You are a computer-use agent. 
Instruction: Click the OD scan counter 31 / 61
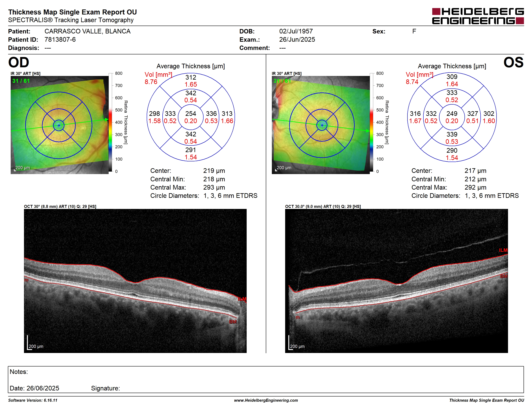21,81
